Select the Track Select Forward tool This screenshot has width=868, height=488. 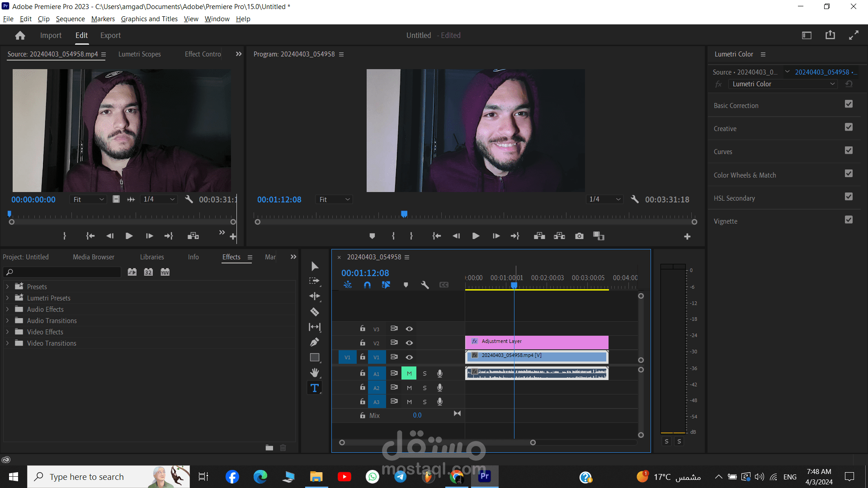(315, 281)
